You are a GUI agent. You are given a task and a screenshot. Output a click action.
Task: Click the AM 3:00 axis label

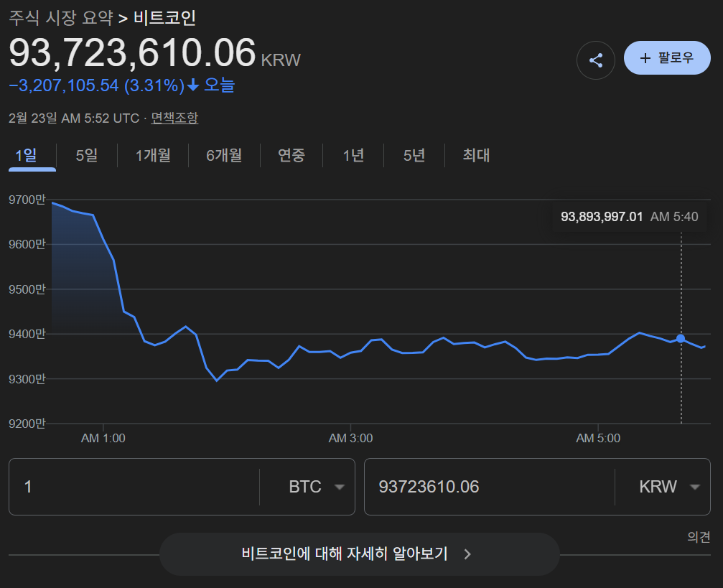pos(350,438)
